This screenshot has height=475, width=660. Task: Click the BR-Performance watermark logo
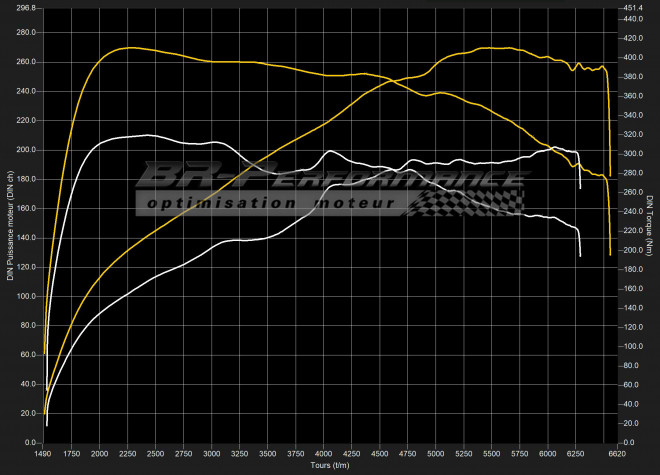330,180
